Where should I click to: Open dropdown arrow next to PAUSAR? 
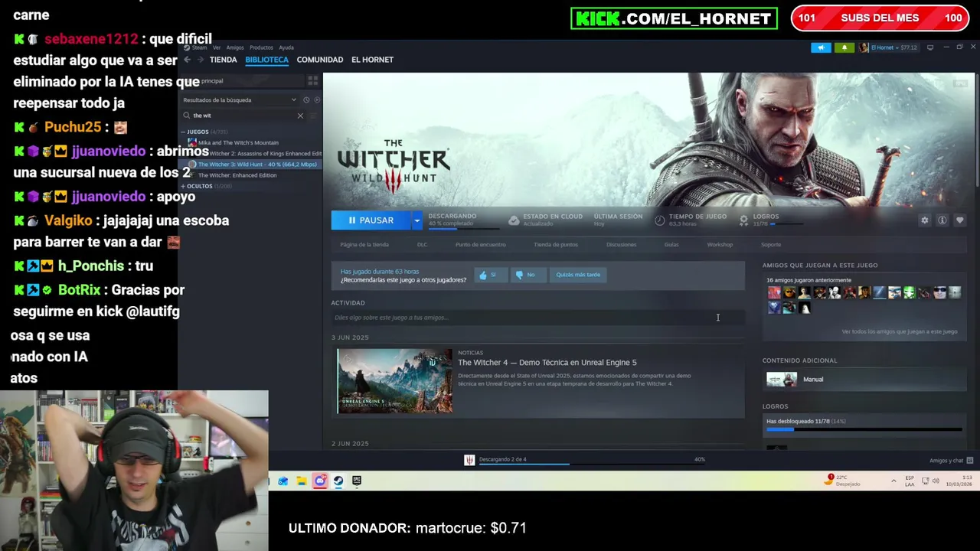(x=417, y=220)
